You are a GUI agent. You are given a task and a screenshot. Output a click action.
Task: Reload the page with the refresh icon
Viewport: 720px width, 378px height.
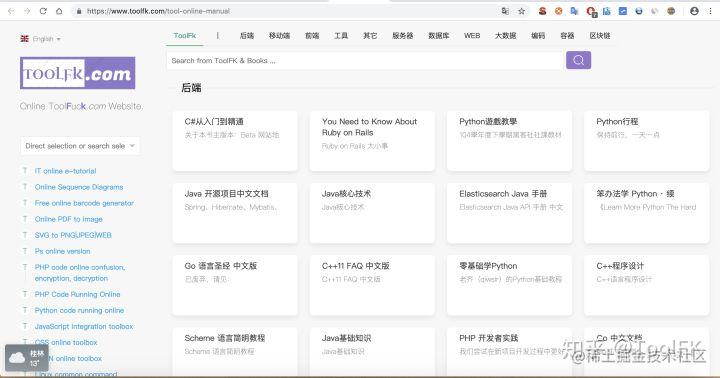(43, 11)
